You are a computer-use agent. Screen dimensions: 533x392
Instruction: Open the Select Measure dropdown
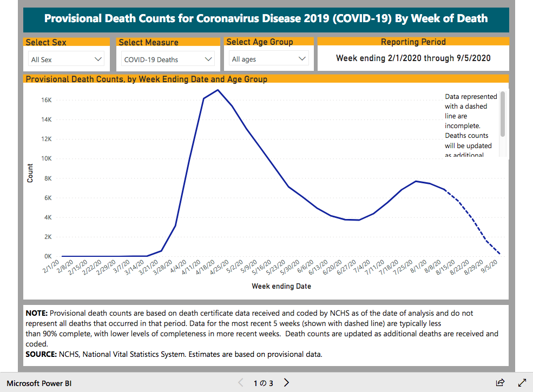click(168, 59)
